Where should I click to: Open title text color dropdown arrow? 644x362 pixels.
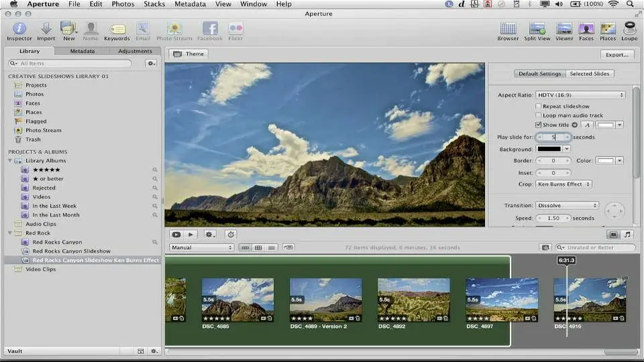(620, 125)
